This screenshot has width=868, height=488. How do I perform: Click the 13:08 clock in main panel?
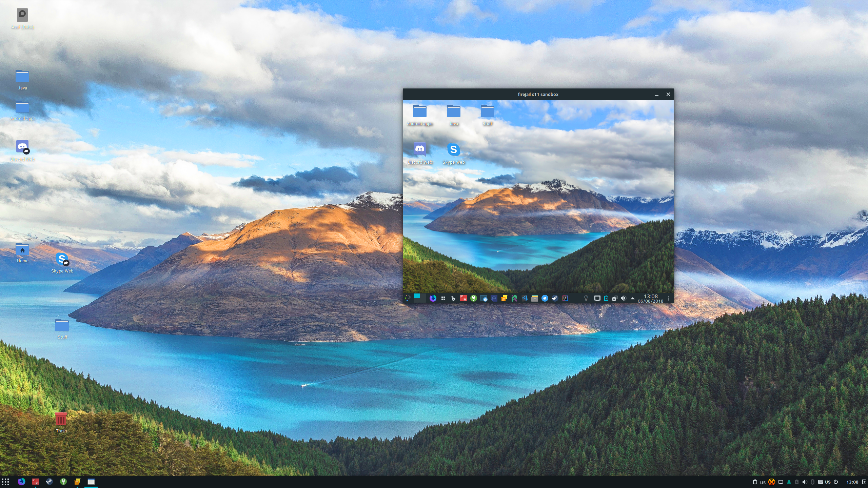[x=852, y=482]
